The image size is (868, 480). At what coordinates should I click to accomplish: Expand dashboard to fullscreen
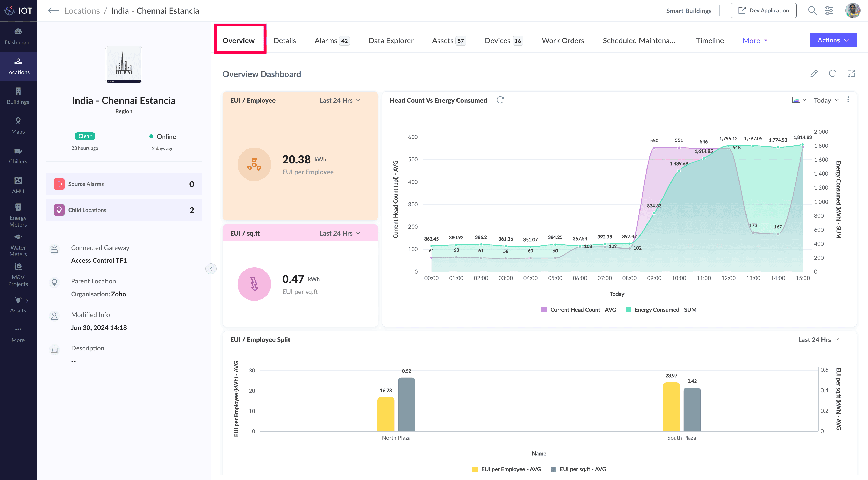point(851,73)
